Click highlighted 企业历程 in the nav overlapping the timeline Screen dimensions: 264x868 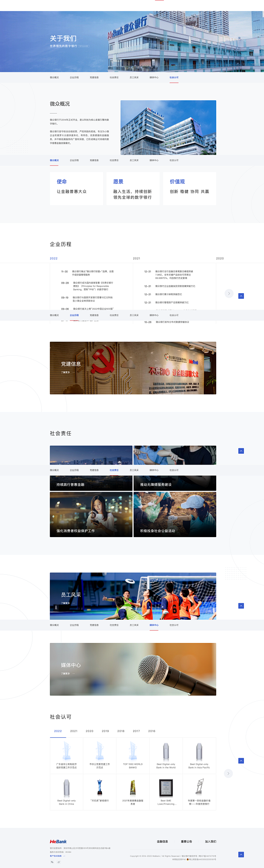[74, 315]
